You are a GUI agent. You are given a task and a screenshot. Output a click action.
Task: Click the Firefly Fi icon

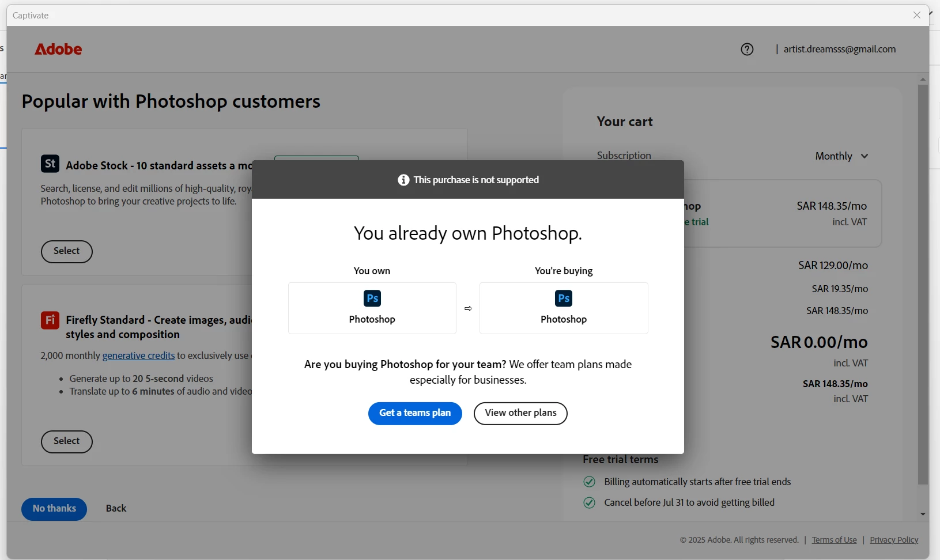[50, 320]
